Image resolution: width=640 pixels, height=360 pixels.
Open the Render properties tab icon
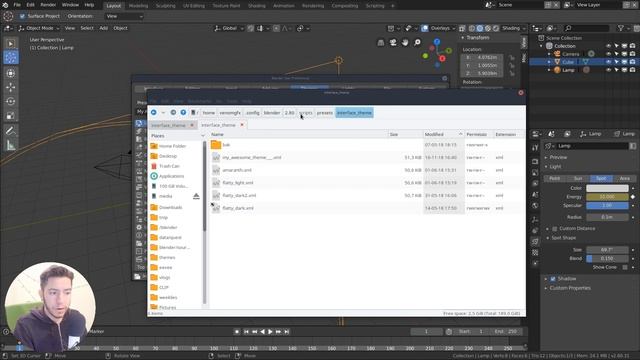(x=535, y=162)
